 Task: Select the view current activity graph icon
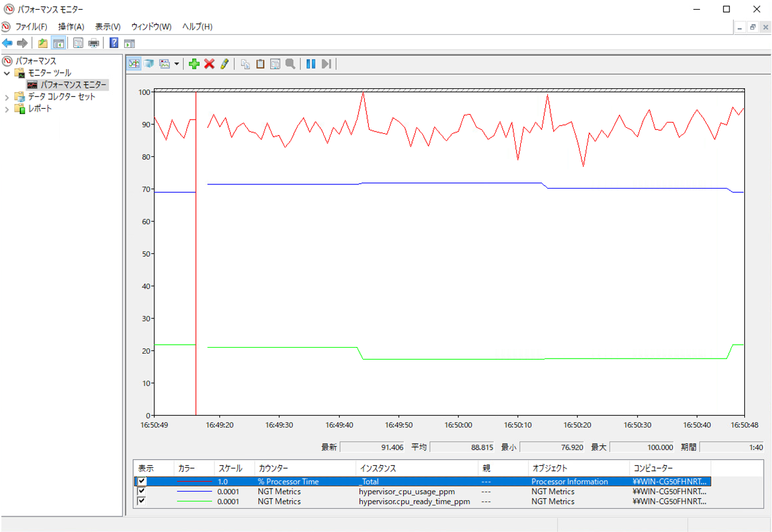(x=134, y=64)
